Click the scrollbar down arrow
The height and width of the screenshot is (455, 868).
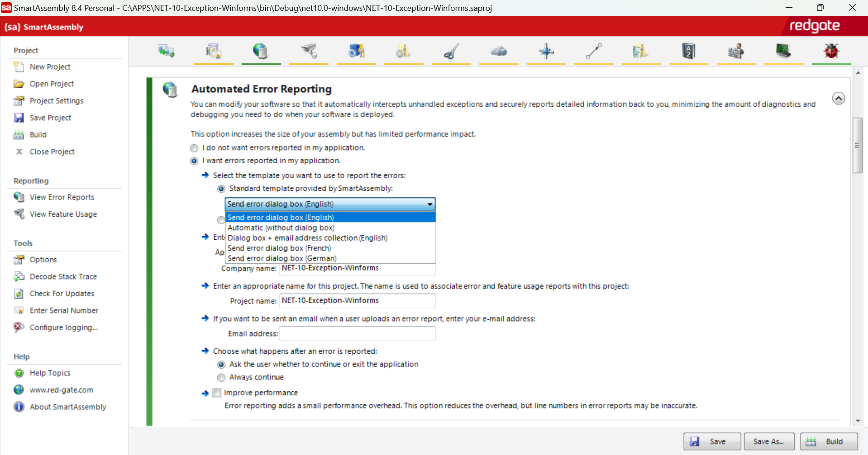coord(858,421)
